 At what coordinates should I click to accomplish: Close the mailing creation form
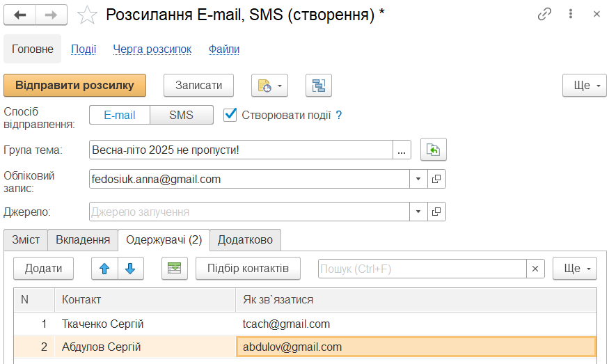click(x=596, y=15)
